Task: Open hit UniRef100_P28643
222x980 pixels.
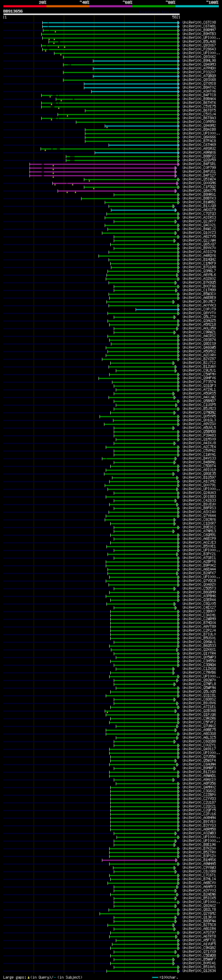Action: pyautogui.click(x=199, y=49)
